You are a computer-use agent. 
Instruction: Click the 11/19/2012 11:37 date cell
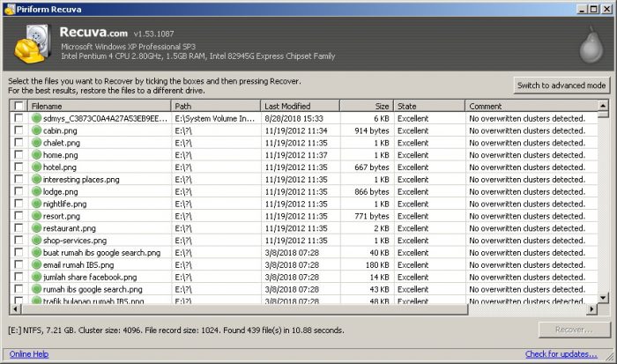pos(296,155)
